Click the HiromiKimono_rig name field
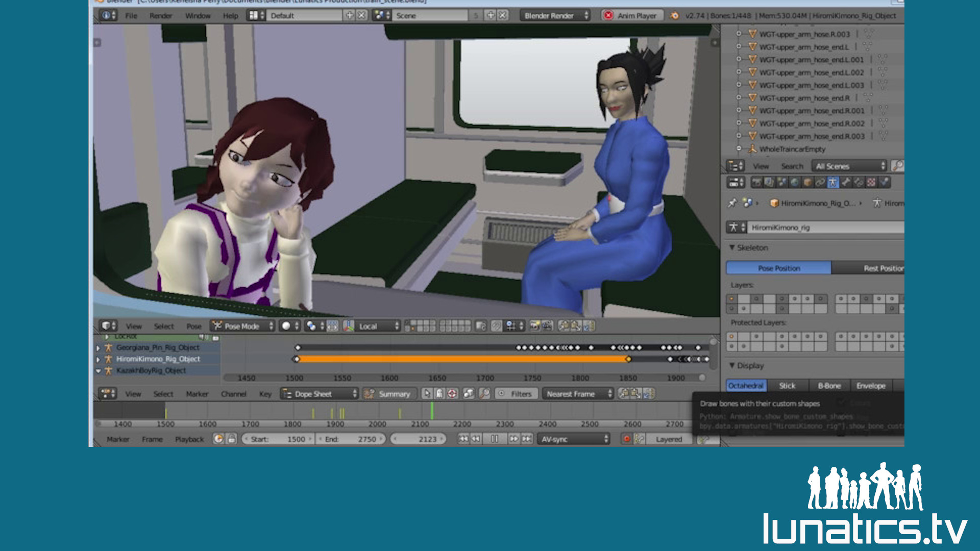980x551 pixels. (826, 228)
